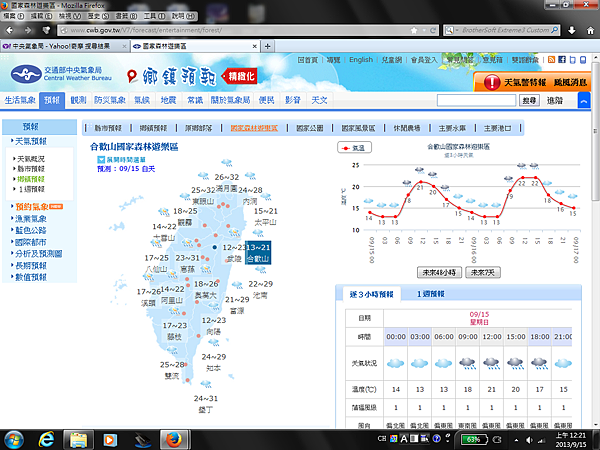Click the Central Weather Bureau logo

(61, 73)
